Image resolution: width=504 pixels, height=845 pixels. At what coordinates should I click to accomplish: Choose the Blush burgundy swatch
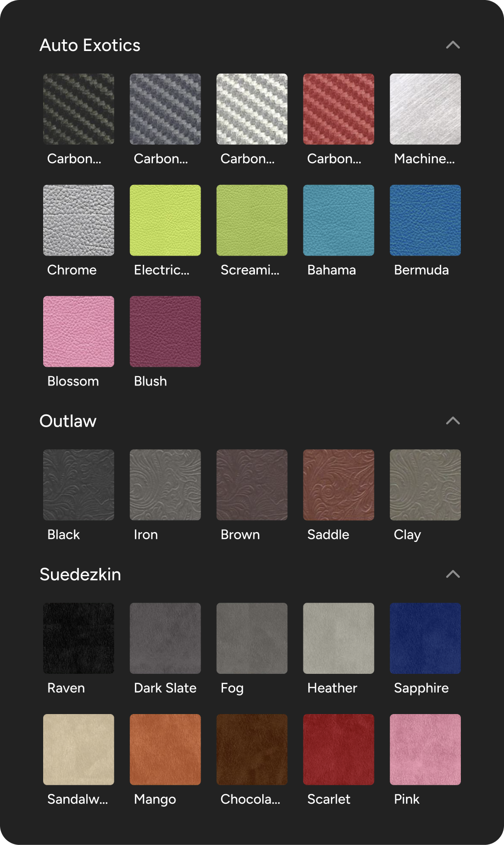tap(165, 332)
